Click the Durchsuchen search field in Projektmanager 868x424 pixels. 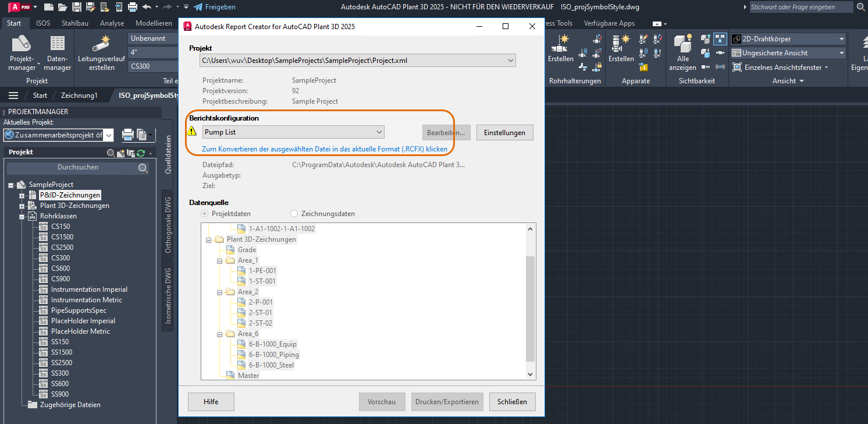tap(78, 168)
